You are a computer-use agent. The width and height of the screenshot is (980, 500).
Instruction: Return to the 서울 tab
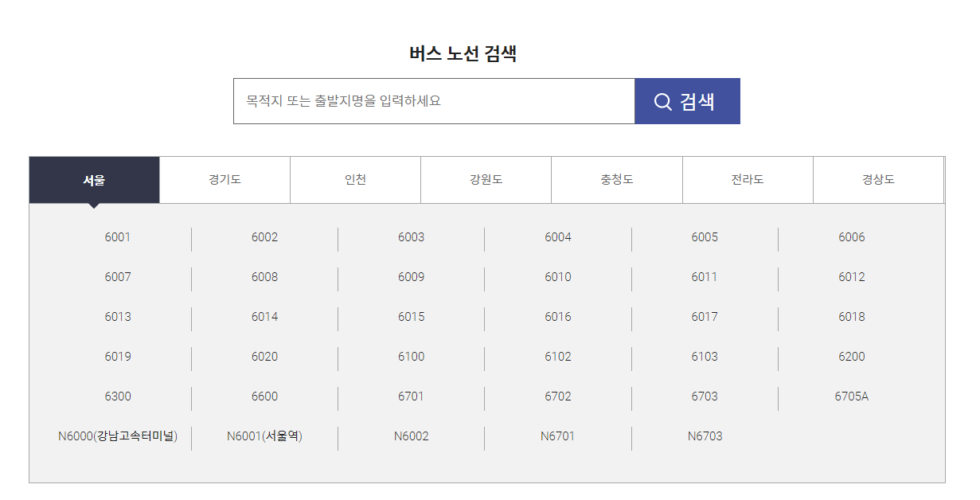[95, 180]
